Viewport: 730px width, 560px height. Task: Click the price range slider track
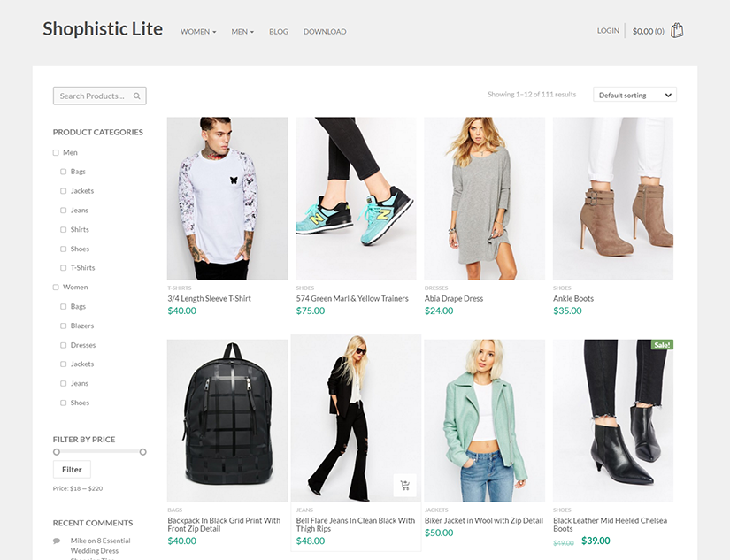[x=100, y=451]
